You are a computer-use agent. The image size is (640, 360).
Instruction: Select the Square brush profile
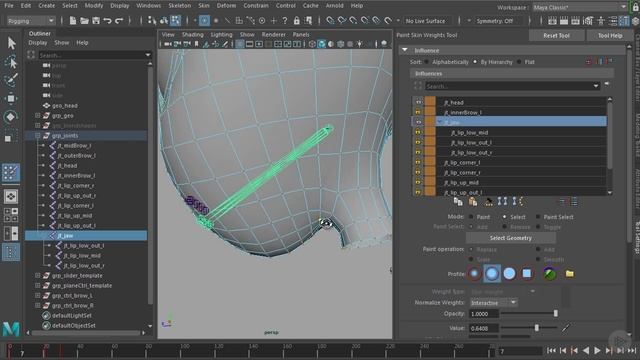click(x=527, y=273)
